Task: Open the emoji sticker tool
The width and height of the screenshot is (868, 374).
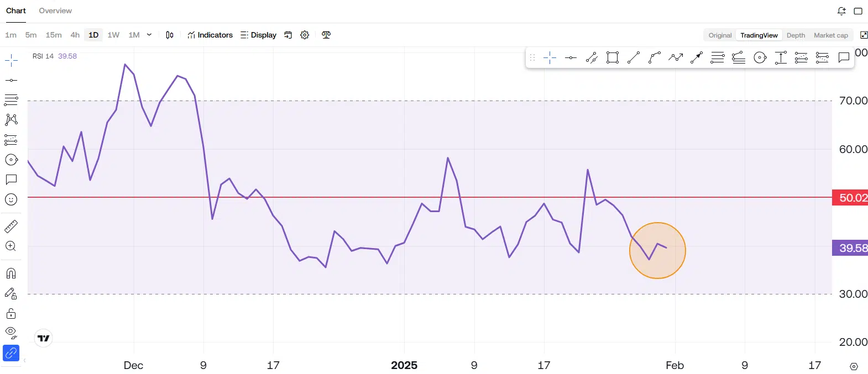Action: coord(11,199)
